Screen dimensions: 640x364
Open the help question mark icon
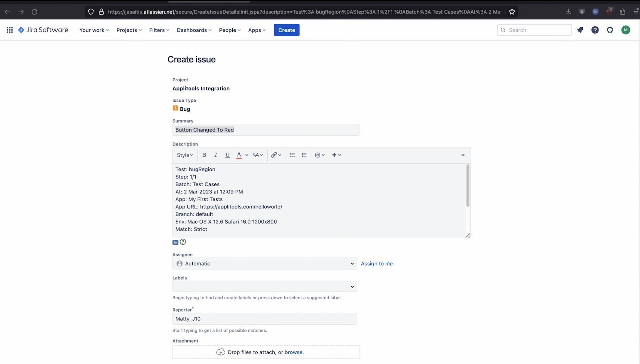[595, 30]
